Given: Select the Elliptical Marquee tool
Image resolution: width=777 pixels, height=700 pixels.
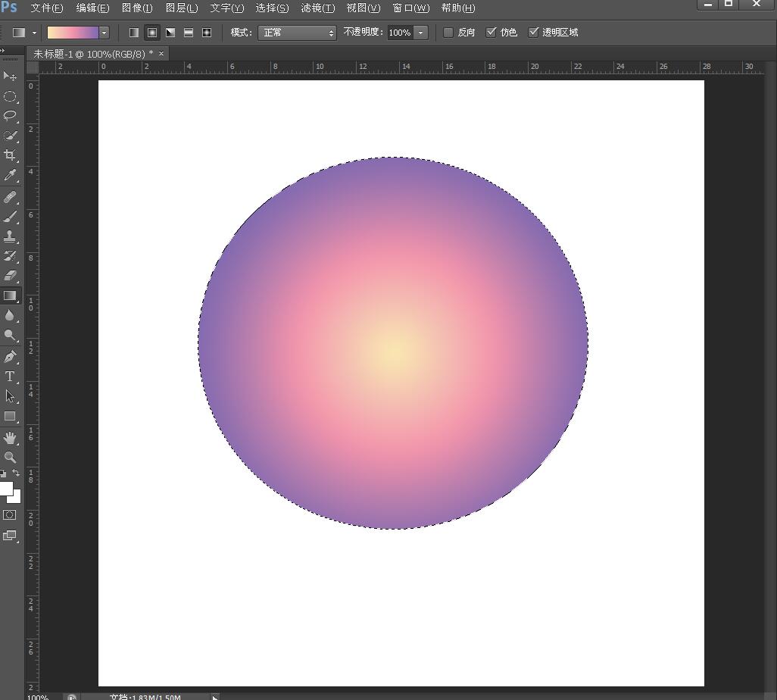Looking at the screenshot, I should [10, 97].
